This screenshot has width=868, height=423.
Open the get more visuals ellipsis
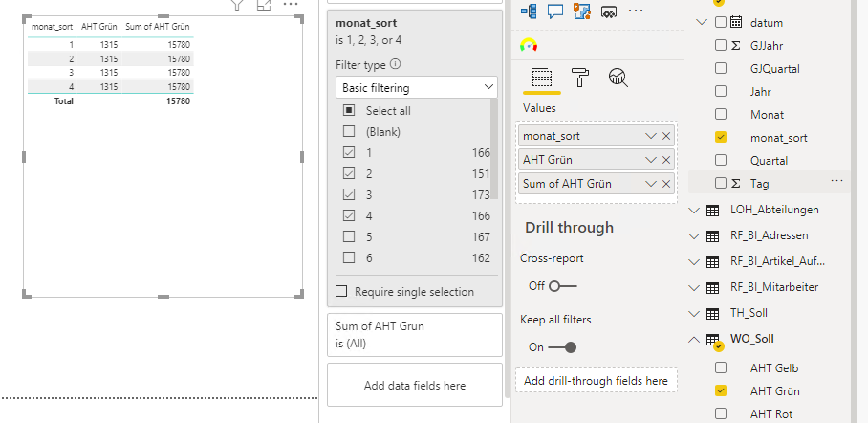(x=636, y=10)
